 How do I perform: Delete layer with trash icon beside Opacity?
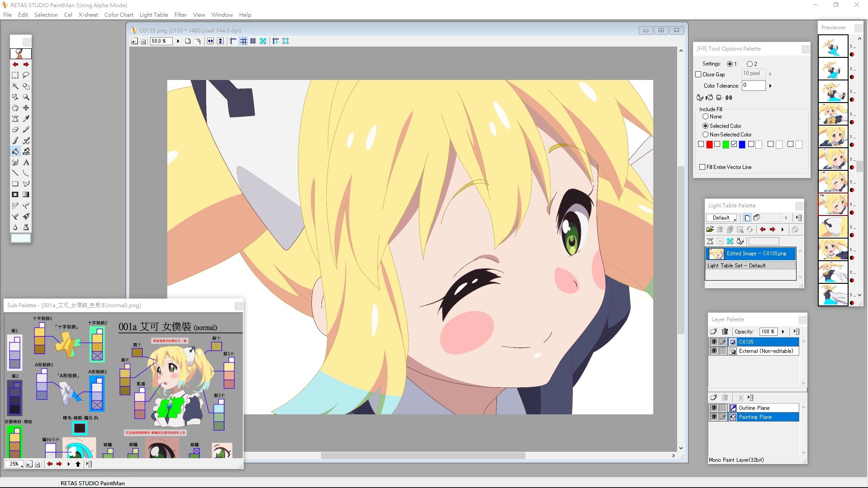point(725,332)
